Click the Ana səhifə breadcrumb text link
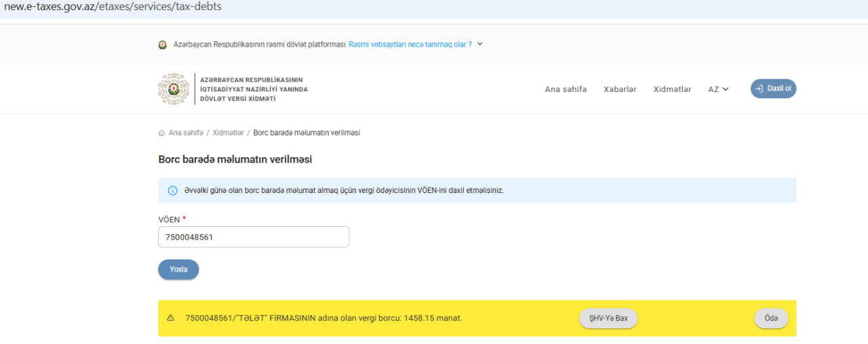This screenshot has width=868, height=344. tap(186, 133)
